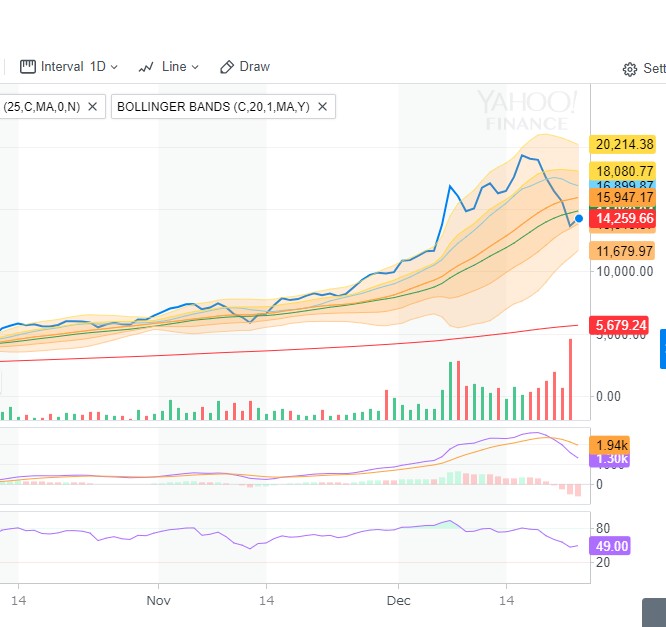The height and width of the screenshot is (627, 666).
Task: Click the Interval ruler icon
Action: coord(28,67)
